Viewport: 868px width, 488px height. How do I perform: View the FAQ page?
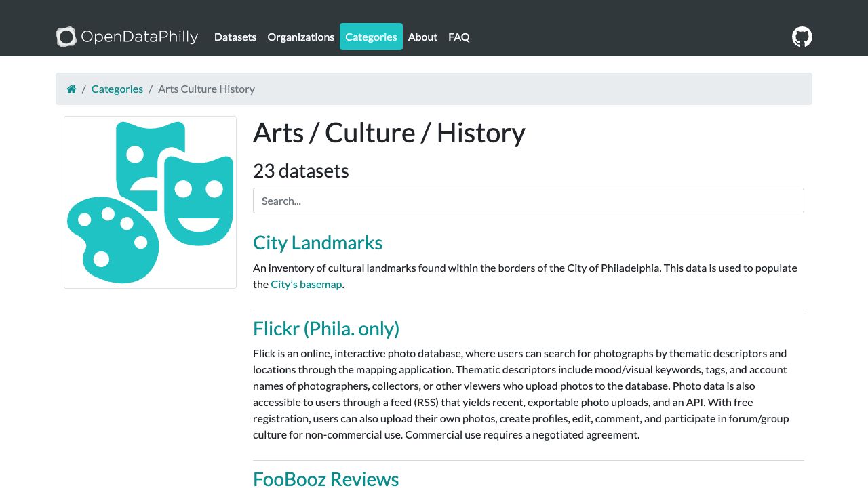tap(458, 37)
